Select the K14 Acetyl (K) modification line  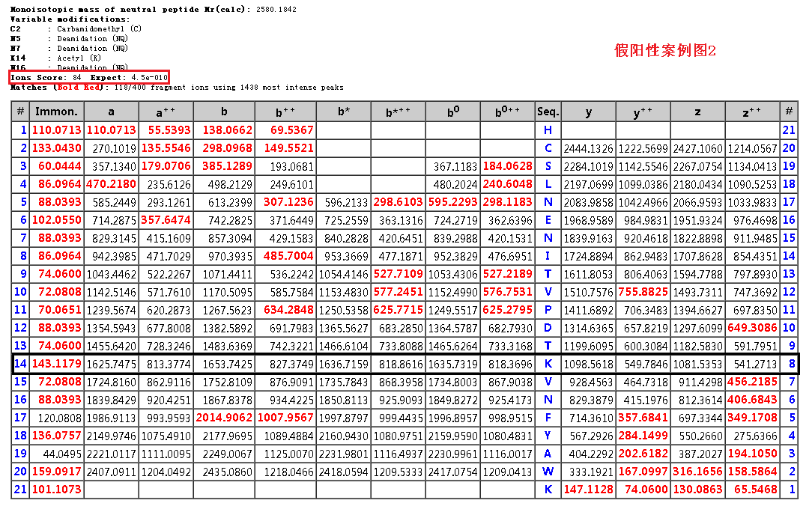79,58
